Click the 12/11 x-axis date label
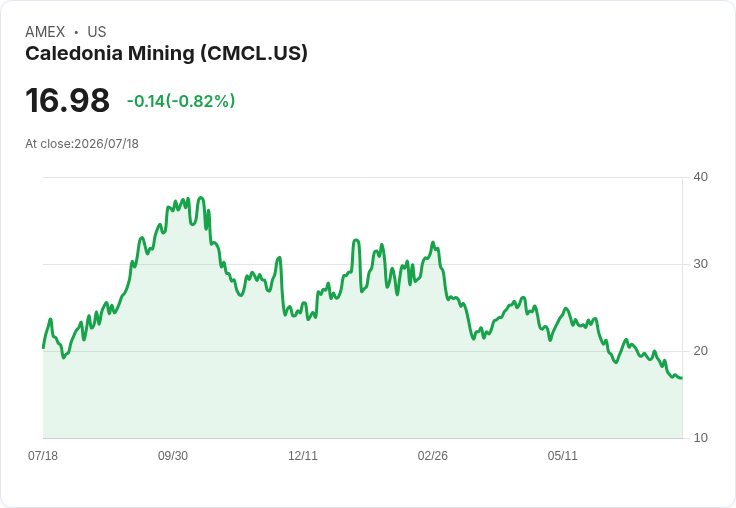The width and height of the screenshot is (736, 508). pyautogui.click(x=303, y=455)
